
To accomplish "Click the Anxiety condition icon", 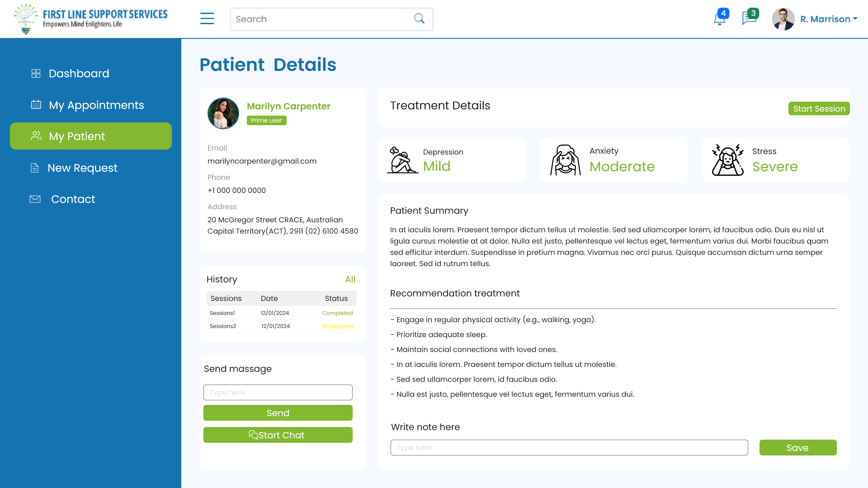I will [566, 160].
